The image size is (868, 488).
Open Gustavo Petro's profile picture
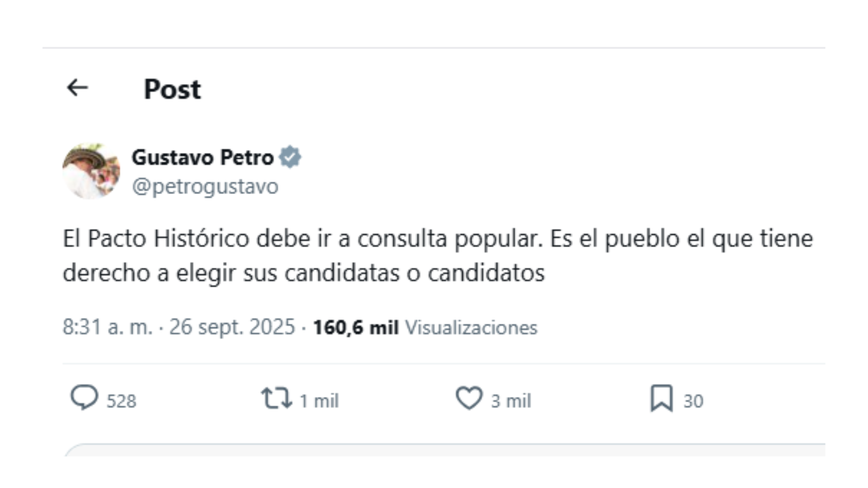91,171
